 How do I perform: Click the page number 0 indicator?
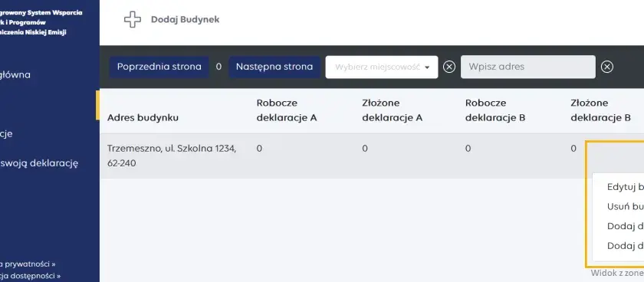click(x=219, y=67)
